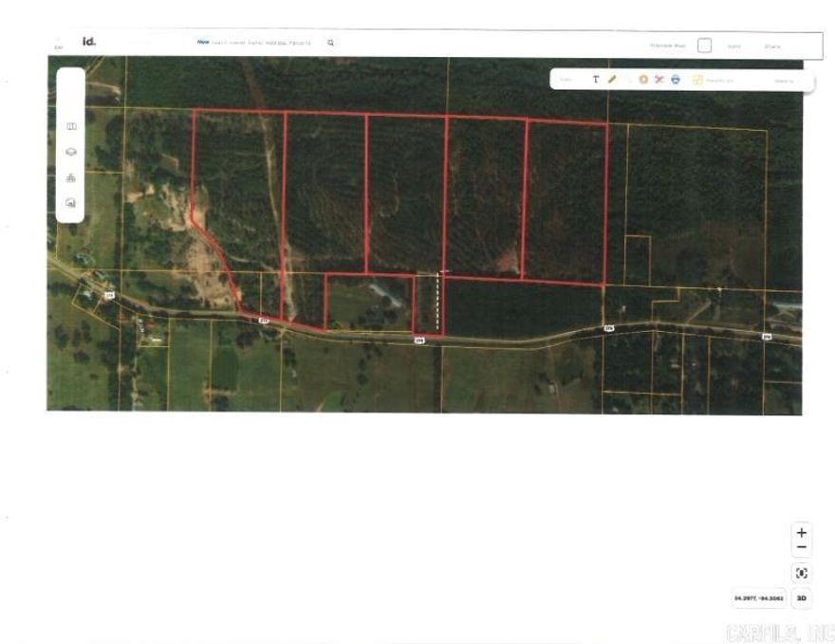Toggle the Preview Map checkbox

click(704, 43)
